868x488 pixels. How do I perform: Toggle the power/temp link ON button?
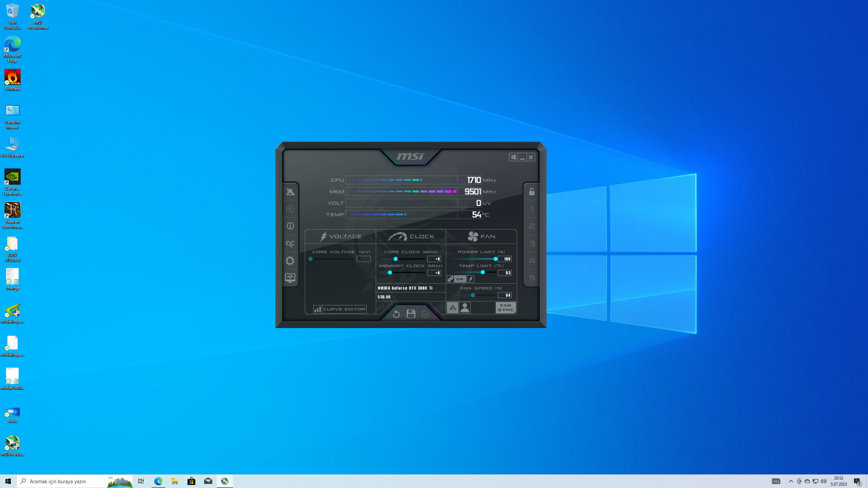point(459,279)
